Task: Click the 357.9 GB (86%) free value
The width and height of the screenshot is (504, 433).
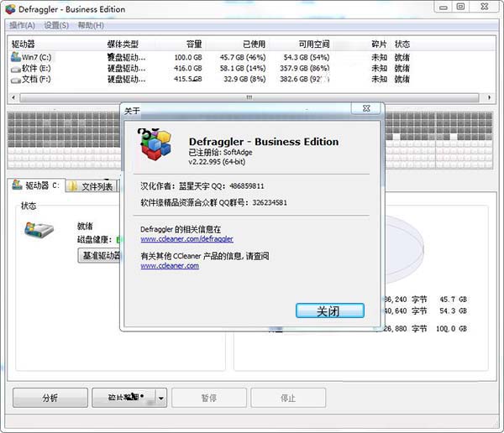Action: 305,69
